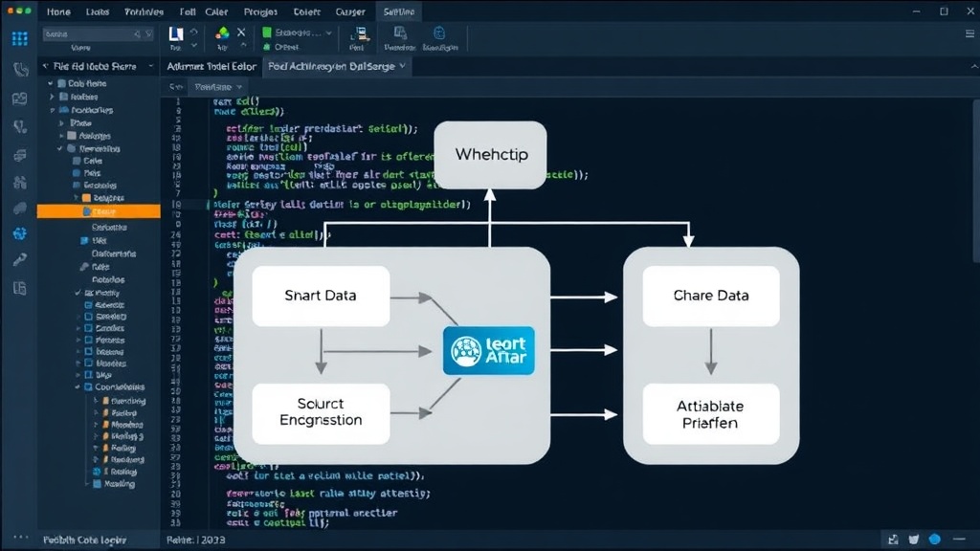
Task: Click the shield-like status bar icon
Action: (914, 540)
